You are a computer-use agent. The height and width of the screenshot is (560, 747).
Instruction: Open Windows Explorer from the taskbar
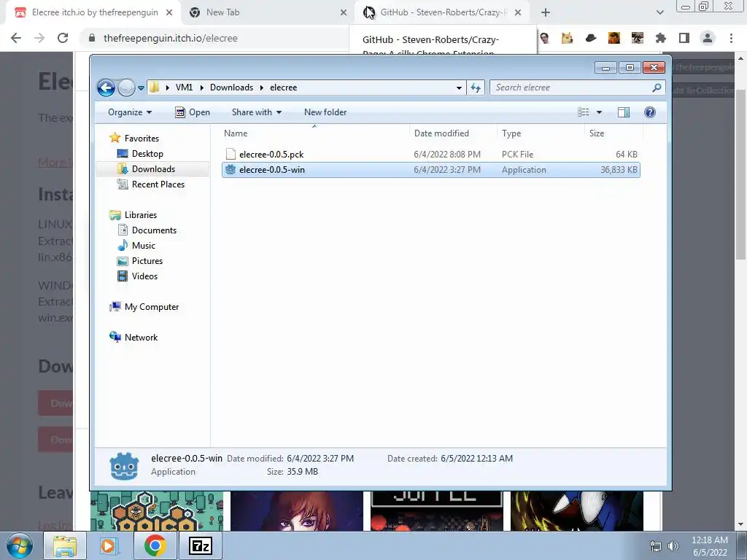coord(65,545)
